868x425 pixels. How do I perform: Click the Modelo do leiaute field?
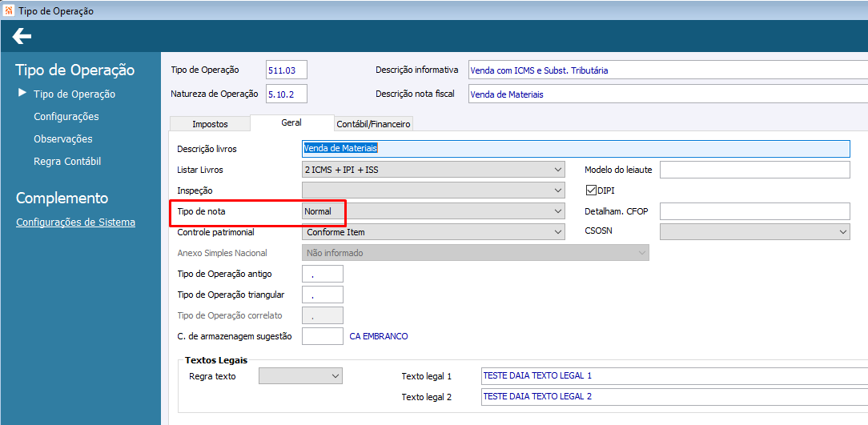pyautogui.click(x=754, y=170)
